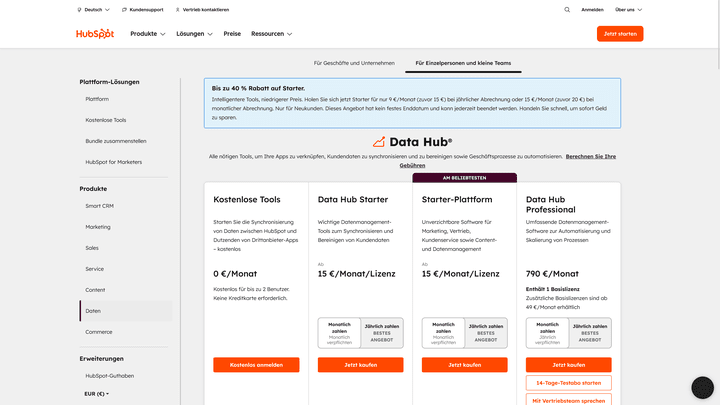Expand the Ressourcen menu
This screenshot has height=405, width=720.
[271, 34]
